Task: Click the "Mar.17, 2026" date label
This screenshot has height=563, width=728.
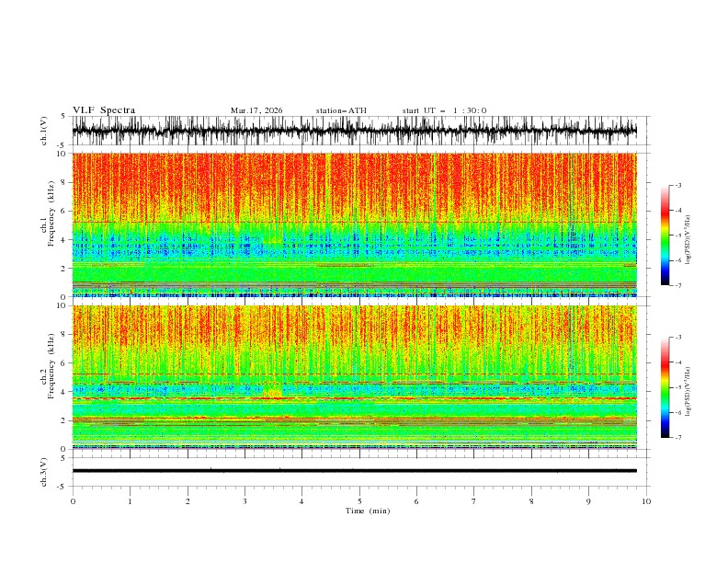Action: coord(256,110)
